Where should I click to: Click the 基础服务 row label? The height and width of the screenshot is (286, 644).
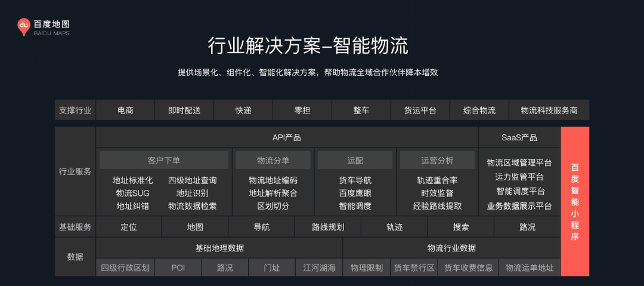point(75,227)
